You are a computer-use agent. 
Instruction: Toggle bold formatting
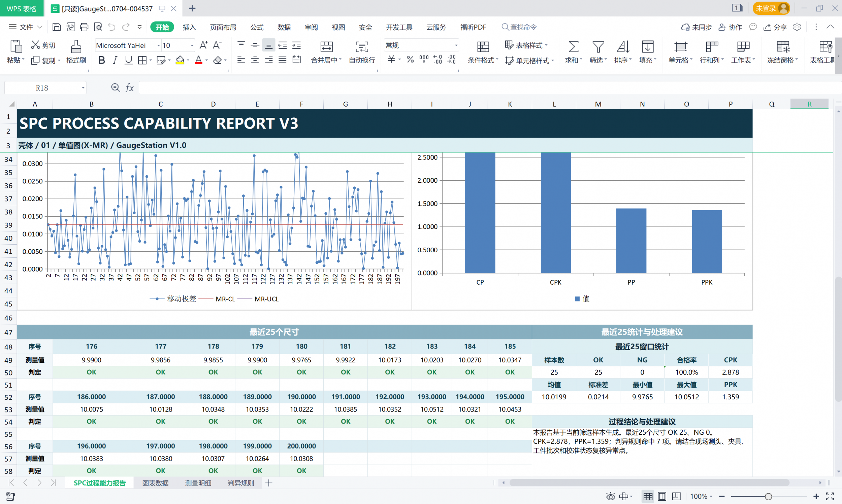point(101,61)
